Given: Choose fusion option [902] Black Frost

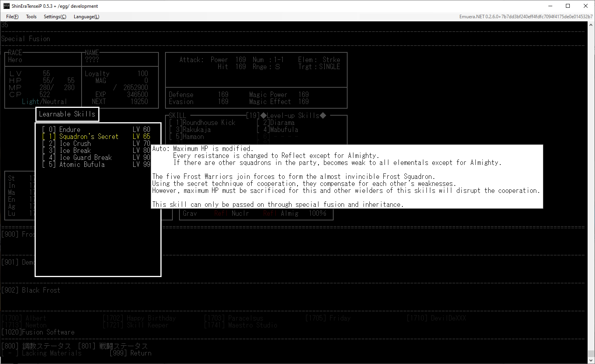Looking at the screenshot, I should tap(31, 290).
